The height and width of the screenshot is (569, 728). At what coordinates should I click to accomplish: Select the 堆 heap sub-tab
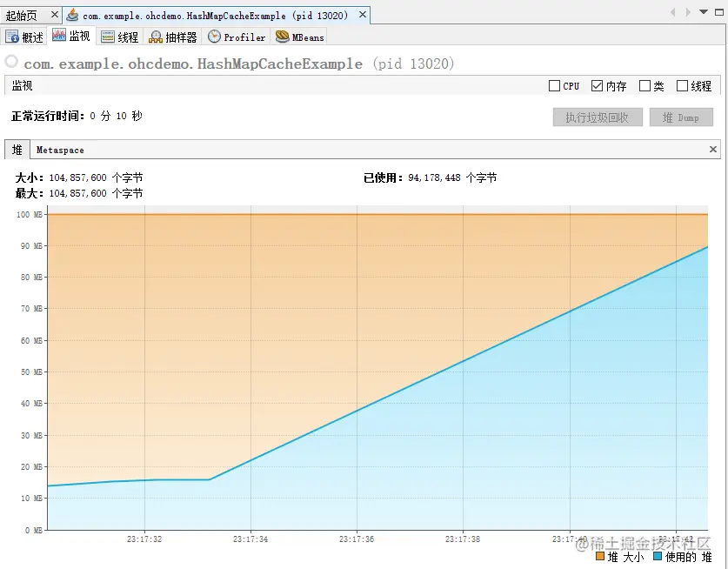tap(17, 150)
